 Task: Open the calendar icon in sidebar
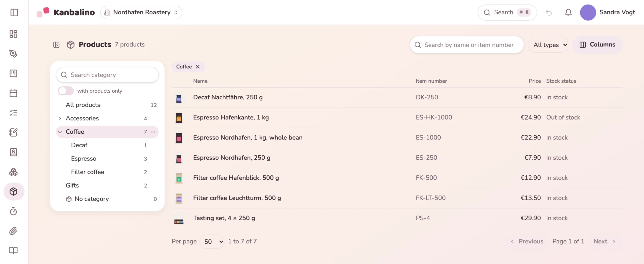[x=13, y=93]
